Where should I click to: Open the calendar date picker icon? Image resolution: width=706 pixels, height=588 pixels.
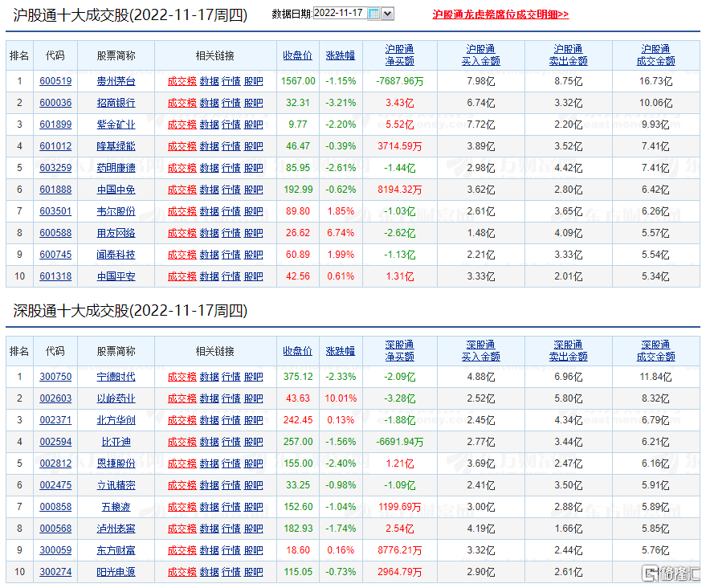point(373,14)
